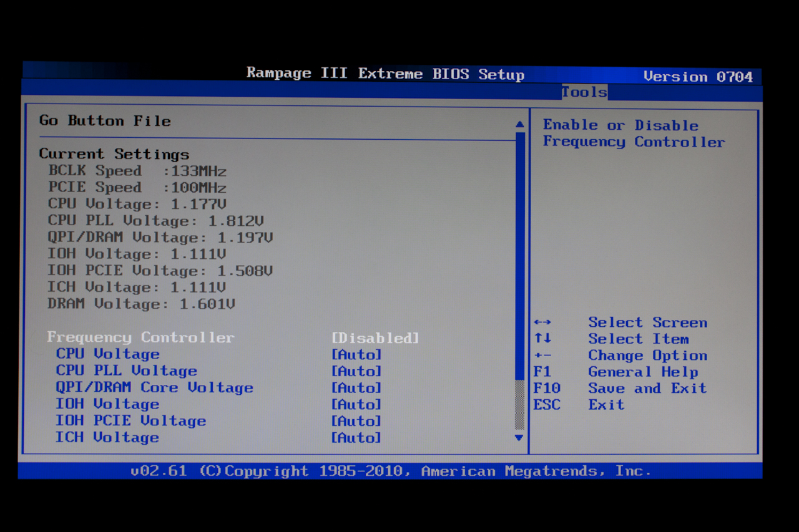The image size is (799, 532).
Task: Open the CPU PLL Voltage [Auto] value
Action: tap(356, 372)
